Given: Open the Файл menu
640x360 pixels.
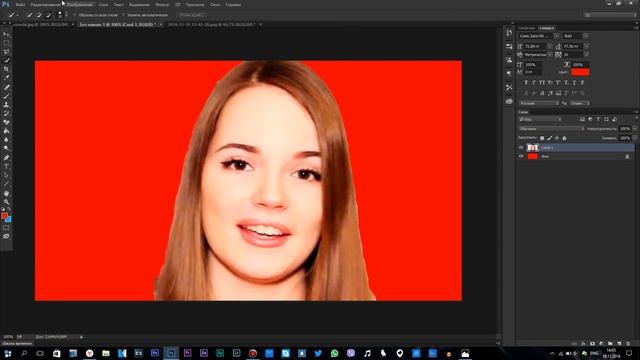Looking at the screenshot, I should (x=20, y=4).
